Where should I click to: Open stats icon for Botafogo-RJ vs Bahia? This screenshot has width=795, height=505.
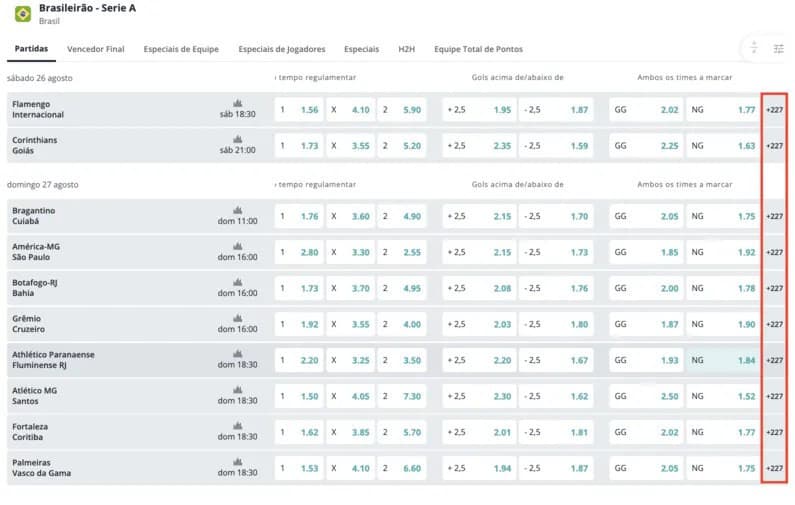tap(237, 282)
